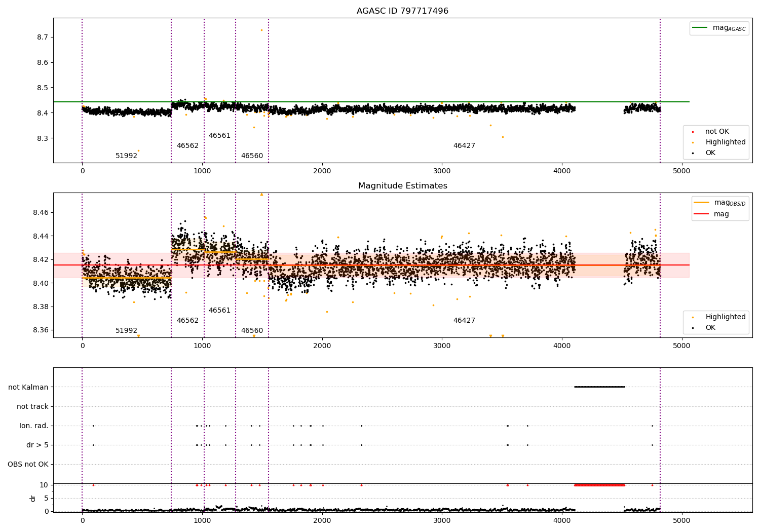This screenshot has height=532, width=760.
Task: Click OBSID label 46427 in top plot
Action: point(464,146)
